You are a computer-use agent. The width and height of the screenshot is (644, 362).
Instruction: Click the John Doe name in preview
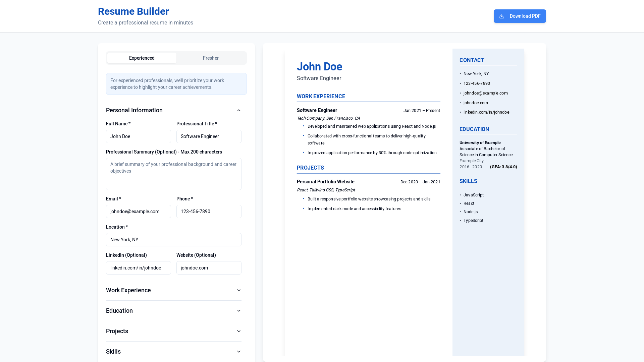[x=319, y=67]
